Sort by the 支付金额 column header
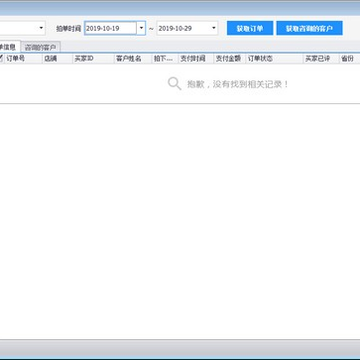Image resolution: width=360 pixels, height=360 pixels. point(230,59)
